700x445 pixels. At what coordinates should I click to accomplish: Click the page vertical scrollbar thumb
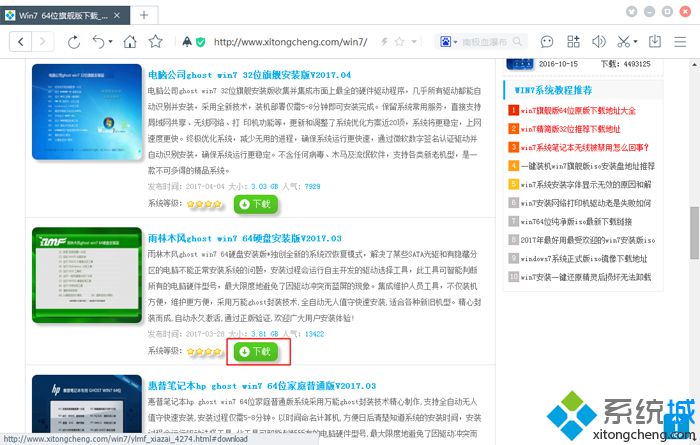(695, 233)
